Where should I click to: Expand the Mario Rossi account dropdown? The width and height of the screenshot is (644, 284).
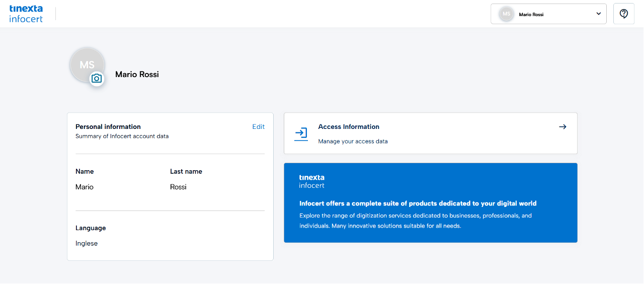click(548, 14)
